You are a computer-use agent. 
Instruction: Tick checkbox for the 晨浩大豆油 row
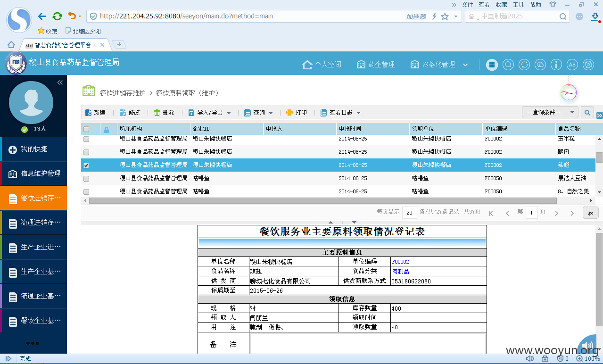point(86,179)
